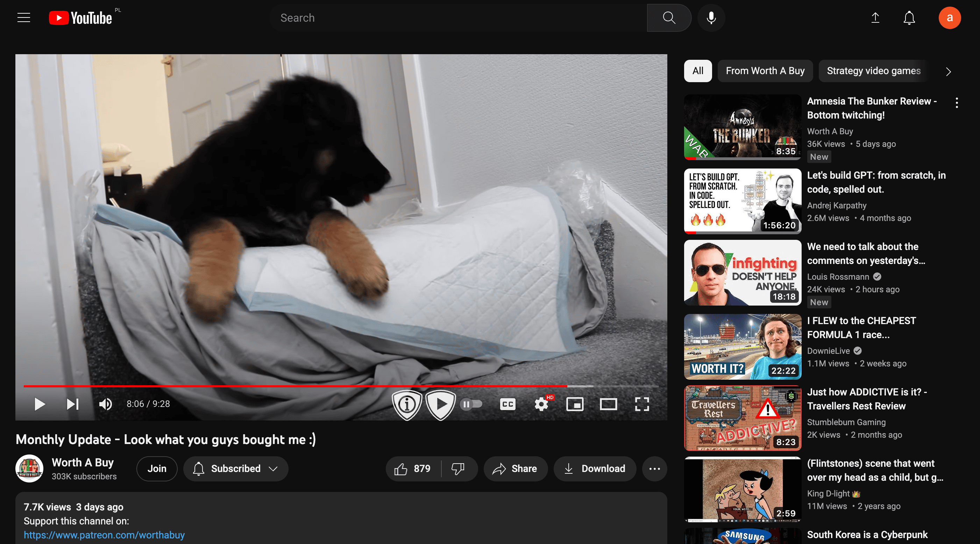Image resolution: width=980 pixels, height=544 pixels.
Task: Open Worth A Buy channel avatar
Action: [x=29, y=469]
